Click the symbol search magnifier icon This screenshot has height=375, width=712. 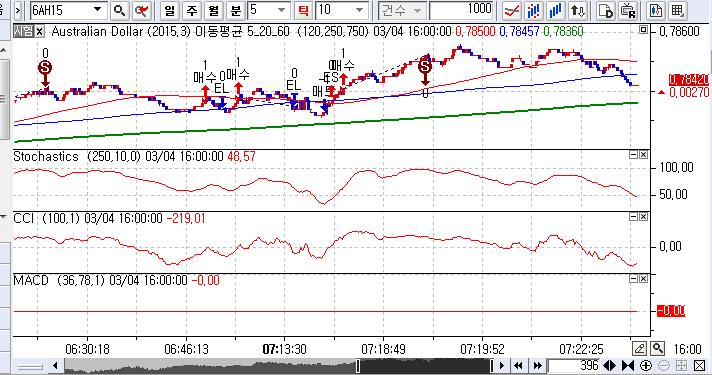(119, 10)
